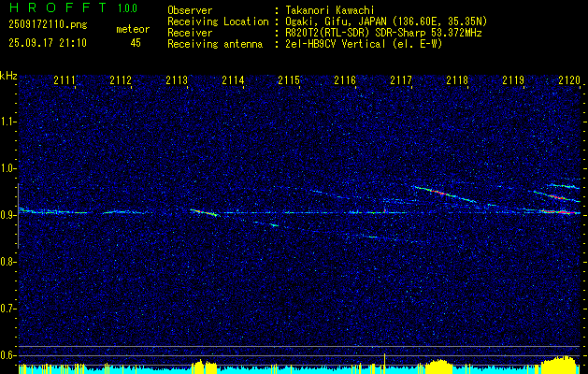
Task: Click the 1.0 frequency axis label
Action: [x=7, y=168]
